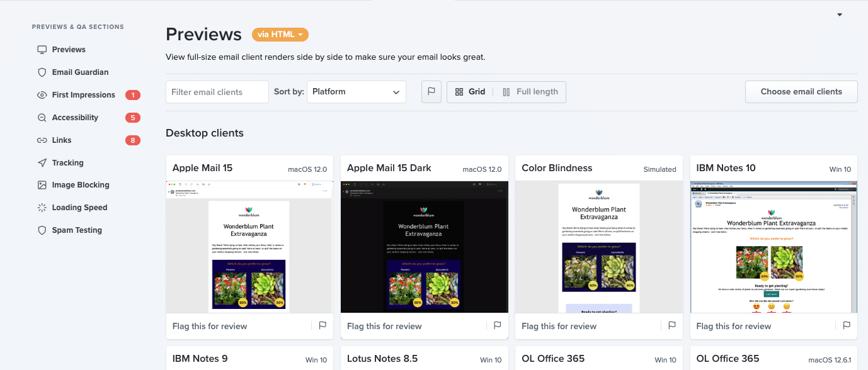Screen dimensions: 868x370
Task: Click the flag filter icon near the sort options
Action: click(x=431, y=91)
